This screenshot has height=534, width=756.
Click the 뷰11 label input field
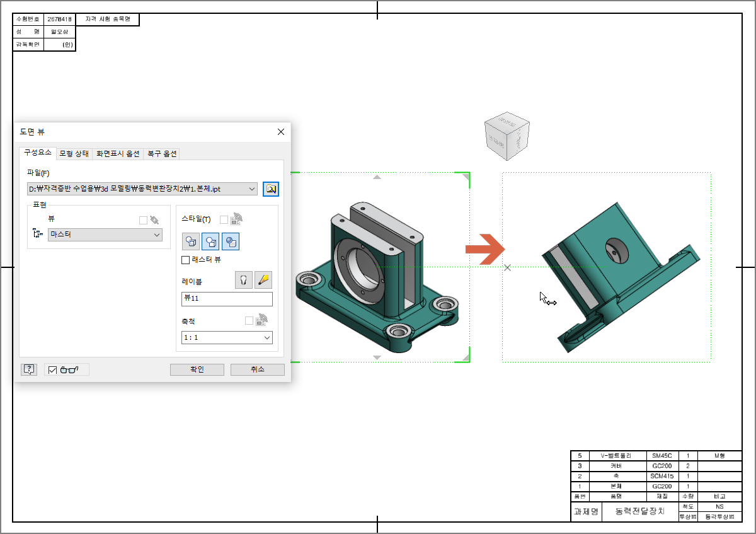tap(227, 299)
